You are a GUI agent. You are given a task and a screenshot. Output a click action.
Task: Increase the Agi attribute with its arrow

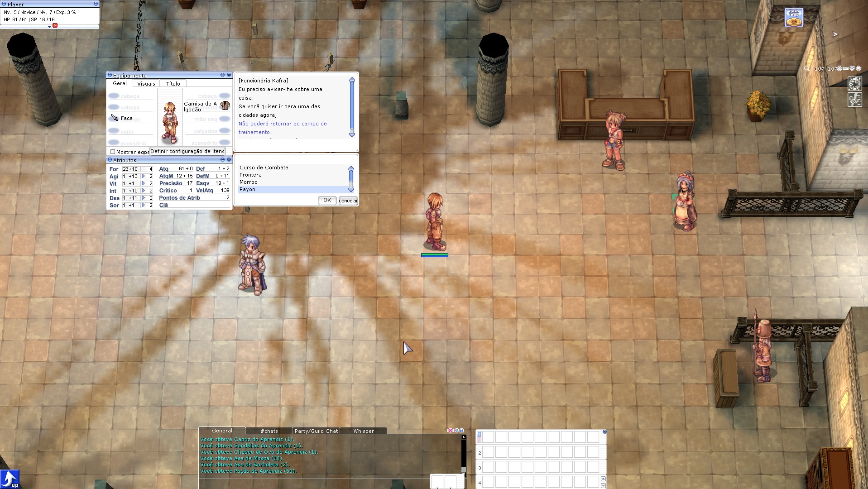coord(144,176)
